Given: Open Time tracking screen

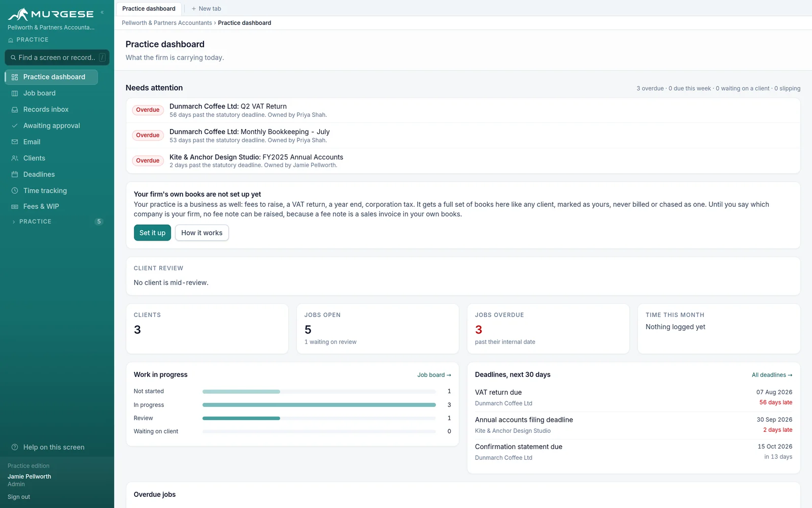Looking at the screenshot, I should click(51, 190).
